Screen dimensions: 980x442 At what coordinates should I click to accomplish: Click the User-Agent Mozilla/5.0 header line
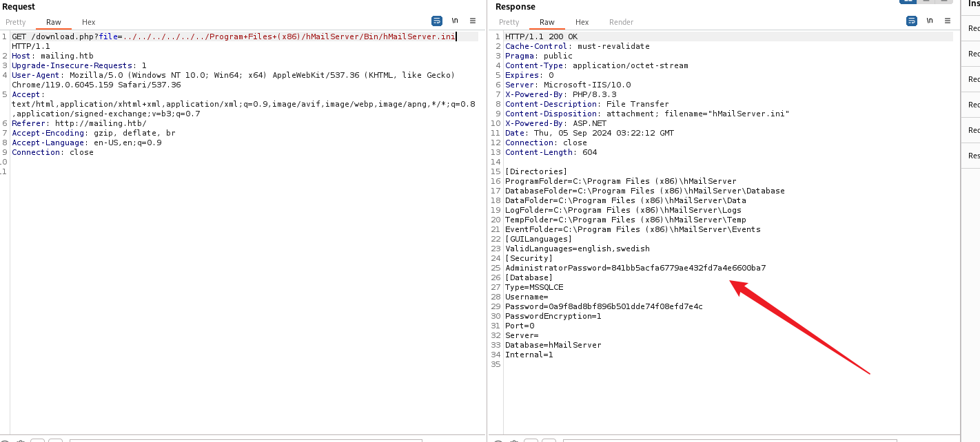tap(234, 75)
